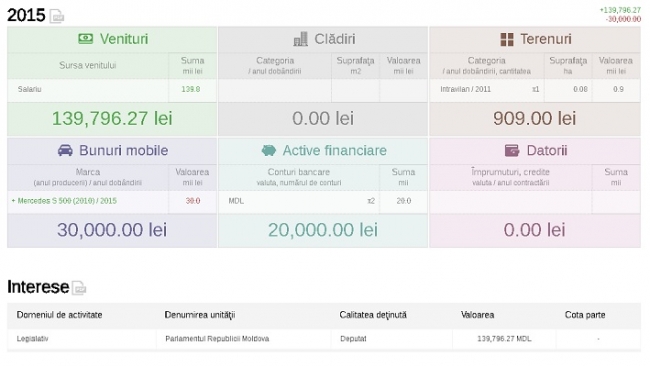This screenshot has width=650, height=366.
Task: Click the Clădiri buildings icon
Action: pos(301,39)
